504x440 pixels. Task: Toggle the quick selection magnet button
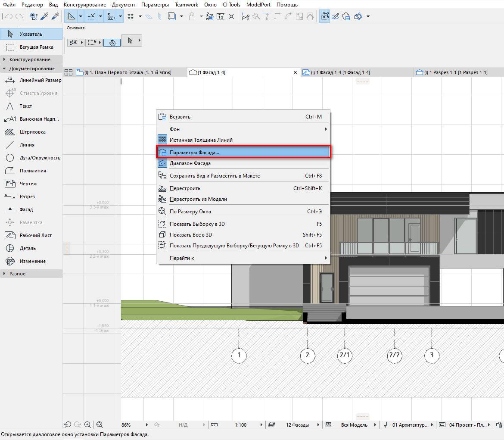[x=112, y=42]
